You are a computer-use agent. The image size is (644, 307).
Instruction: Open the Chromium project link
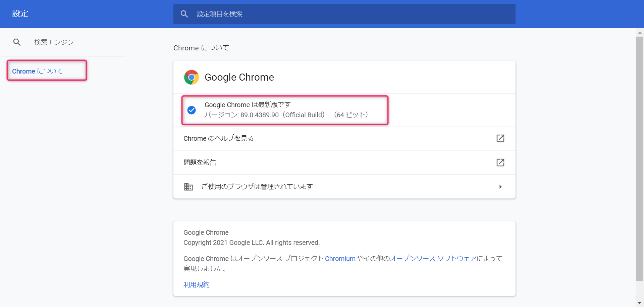point(340,259)
